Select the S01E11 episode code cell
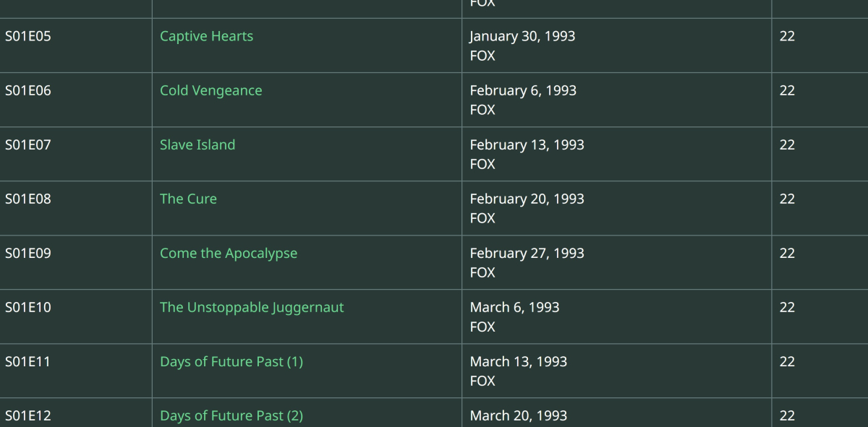 (28, 361)
